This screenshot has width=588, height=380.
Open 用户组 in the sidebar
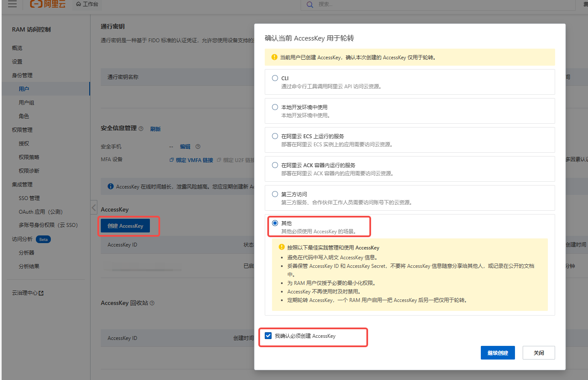click(x=26, y=103)
